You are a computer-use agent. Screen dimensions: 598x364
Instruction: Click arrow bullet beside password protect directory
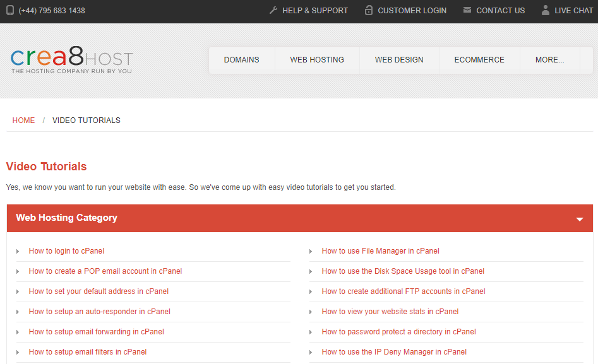click(x=311, y=332)
